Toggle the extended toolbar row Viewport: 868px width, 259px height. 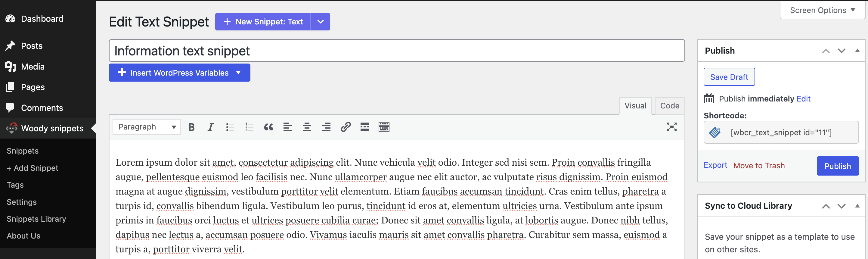384,127
